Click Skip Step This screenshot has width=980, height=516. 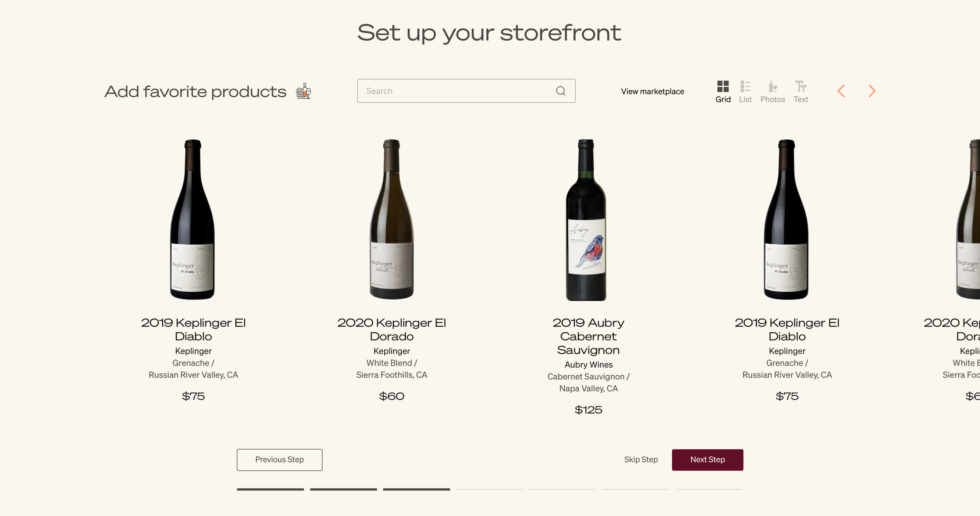641,460
